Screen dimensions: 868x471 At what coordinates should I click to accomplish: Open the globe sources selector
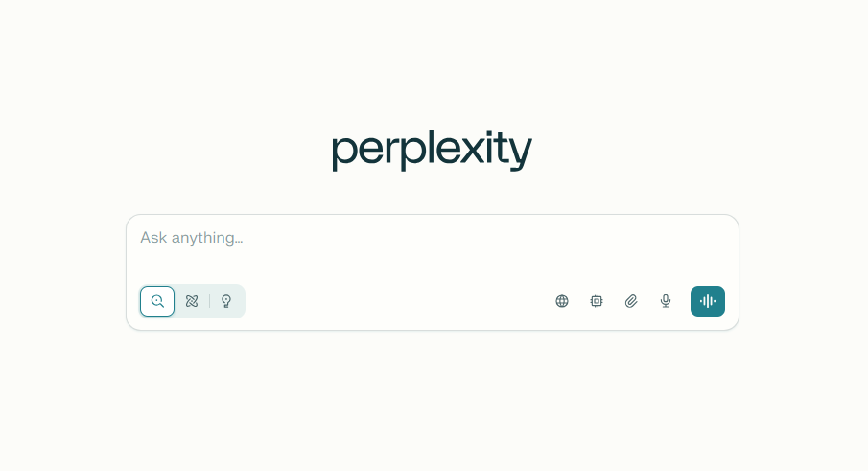[x=562, y=301]
